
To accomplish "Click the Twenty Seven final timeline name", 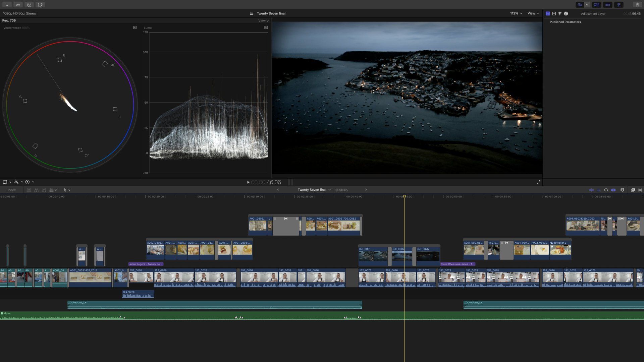I will pyautogui.click(x=313, y=189).
